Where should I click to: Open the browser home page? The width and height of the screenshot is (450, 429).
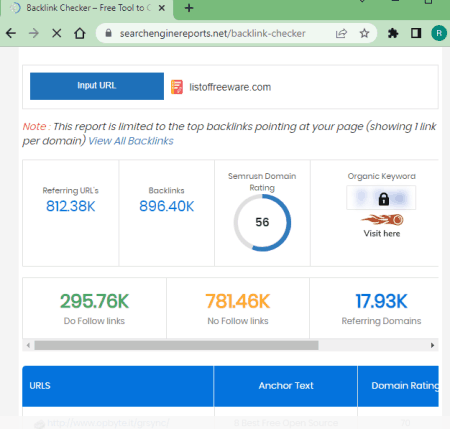80,33
